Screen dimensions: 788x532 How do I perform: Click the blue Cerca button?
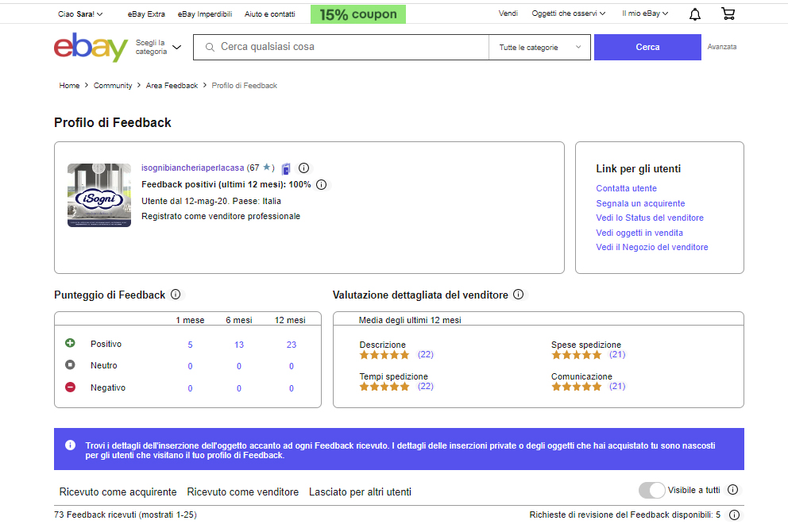click(x=647, y=47)
